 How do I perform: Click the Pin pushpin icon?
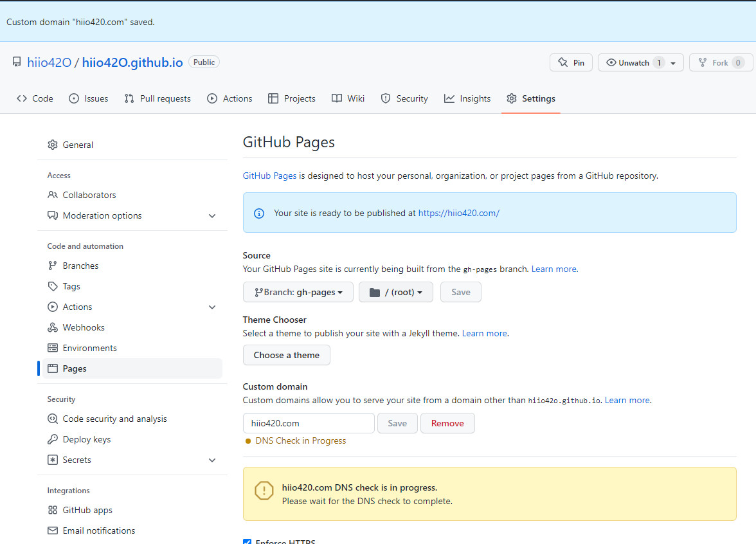click(562, 62)
